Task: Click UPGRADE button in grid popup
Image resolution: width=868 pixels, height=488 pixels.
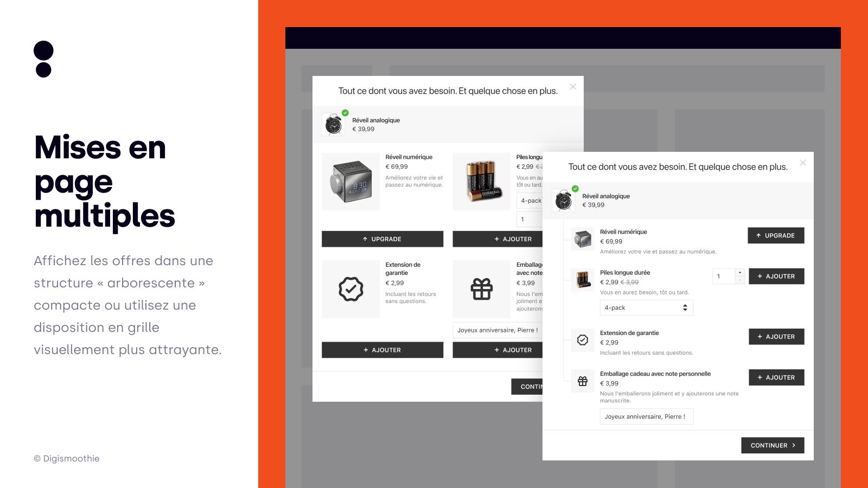Action: click(382, 239)
